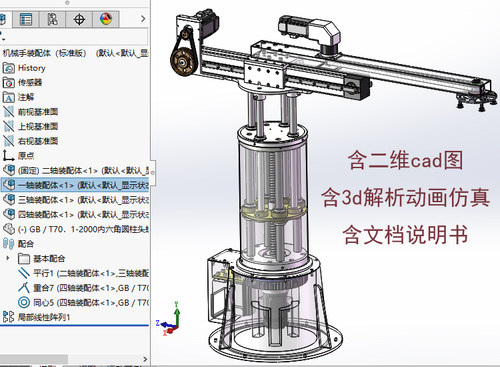Click the paperclip mates icon beside 配合
500x367 pixels.
(9, 244)
